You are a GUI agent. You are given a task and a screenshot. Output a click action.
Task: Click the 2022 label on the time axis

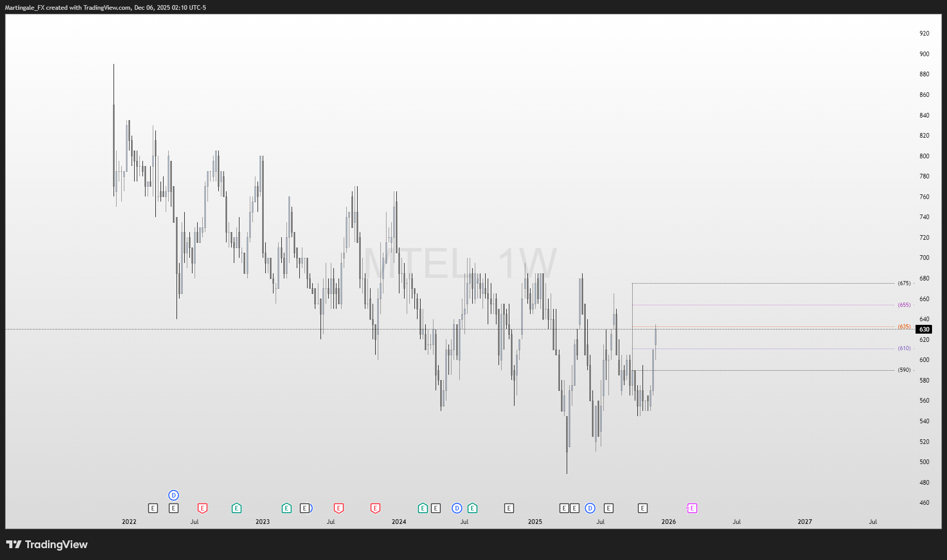coord(129,522)
